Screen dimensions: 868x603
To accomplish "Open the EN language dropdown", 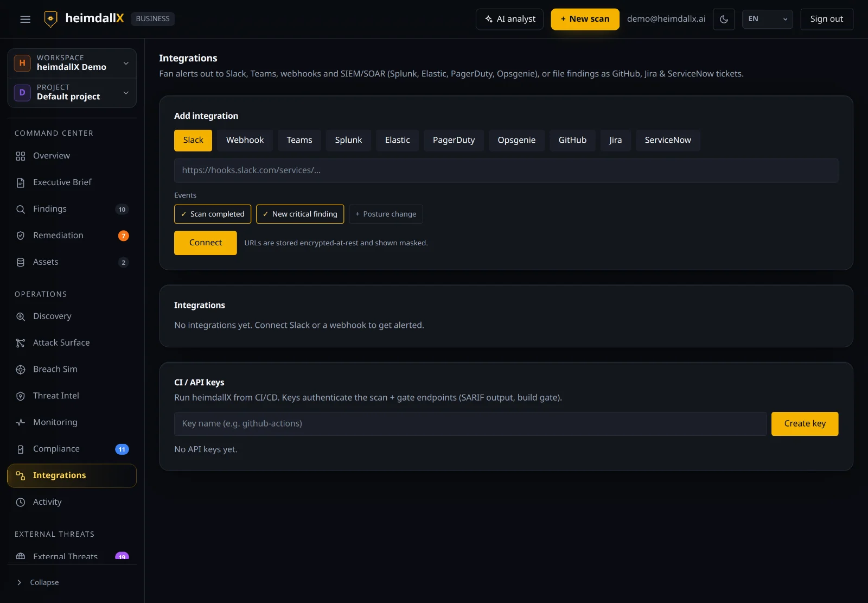I will pyautogui.click(x=768, y=19).
